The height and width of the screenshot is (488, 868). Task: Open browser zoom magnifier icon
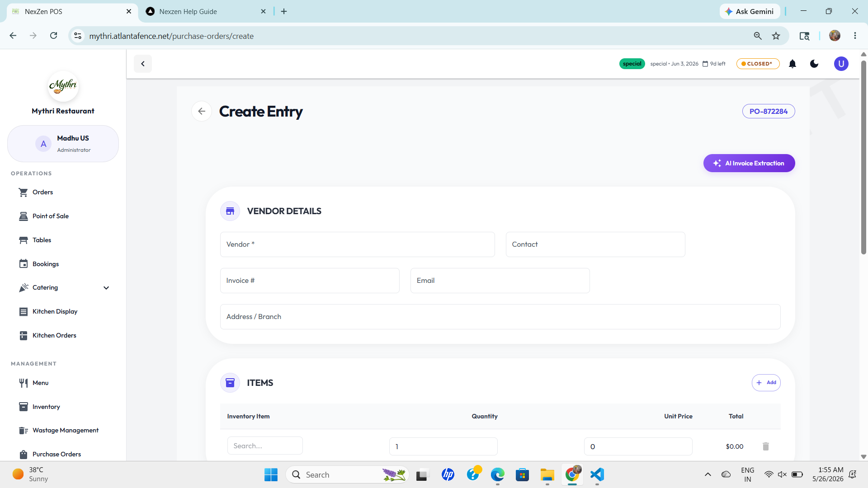coord(758,36)
